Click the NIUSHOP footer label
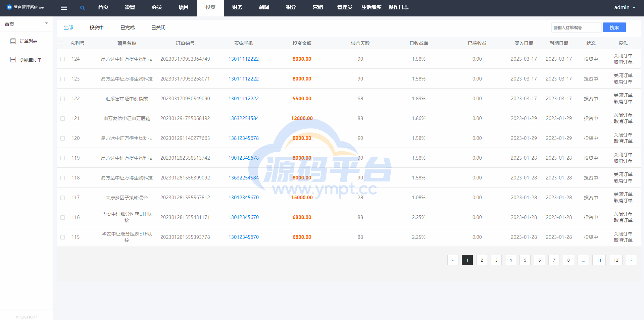The height and width of the screenshot is (320, 644). point(27,317)
